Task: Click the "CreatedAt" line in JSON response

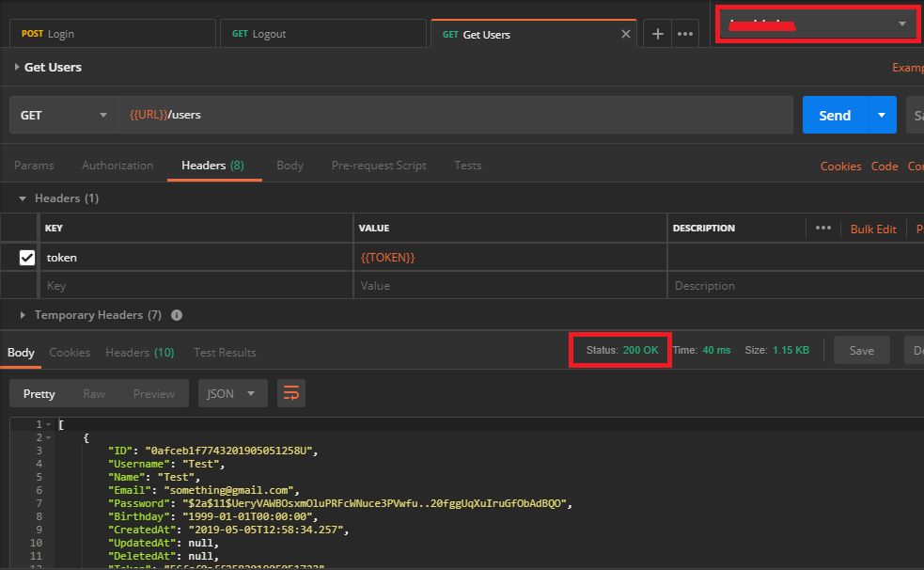Action: coord(228,530)
